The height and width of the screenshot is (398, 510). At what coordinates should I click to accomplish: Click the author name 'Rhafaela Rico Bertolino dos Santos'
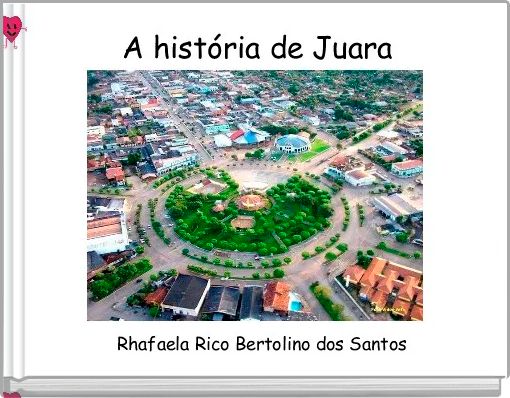pos(262,344)
